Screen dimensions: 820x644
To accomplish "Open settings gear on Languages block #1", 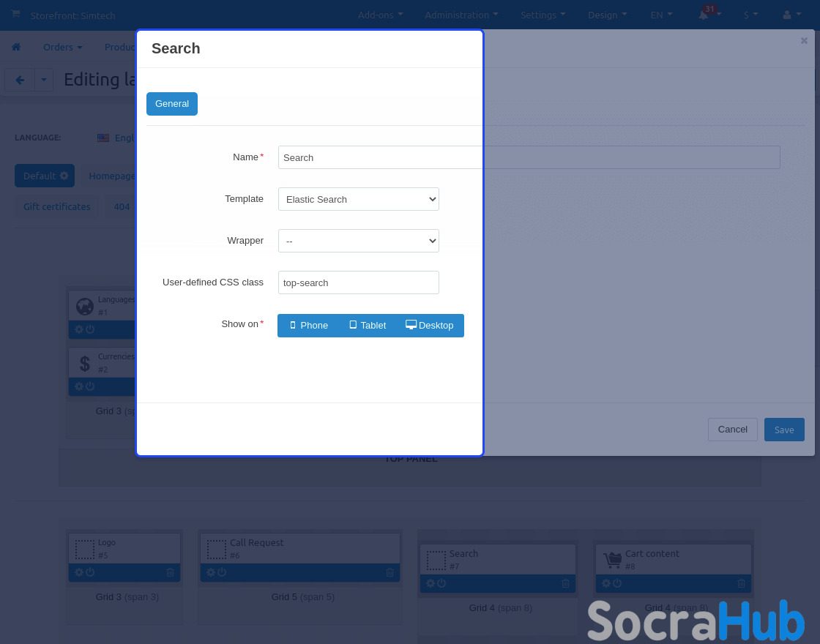I will pyautogui.click(x=79, y=329).
